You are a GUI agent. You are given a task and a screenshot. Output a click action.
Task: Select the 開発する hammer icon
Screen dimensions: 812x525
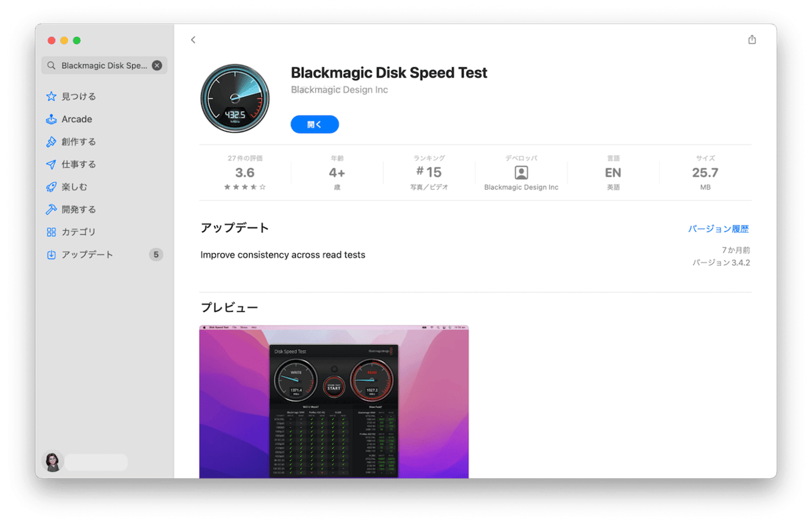pyautogui.click(x=51, y=209)
